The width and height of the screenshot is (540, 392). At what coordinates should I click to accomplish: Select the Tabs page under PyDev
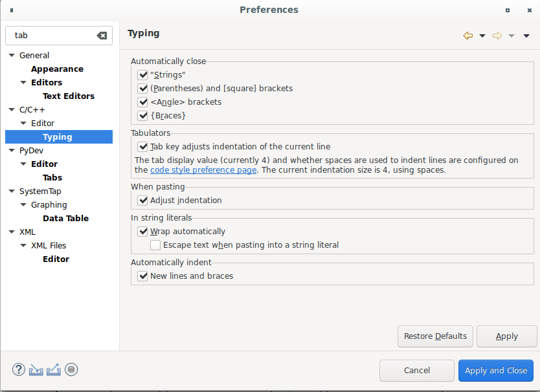52,178
